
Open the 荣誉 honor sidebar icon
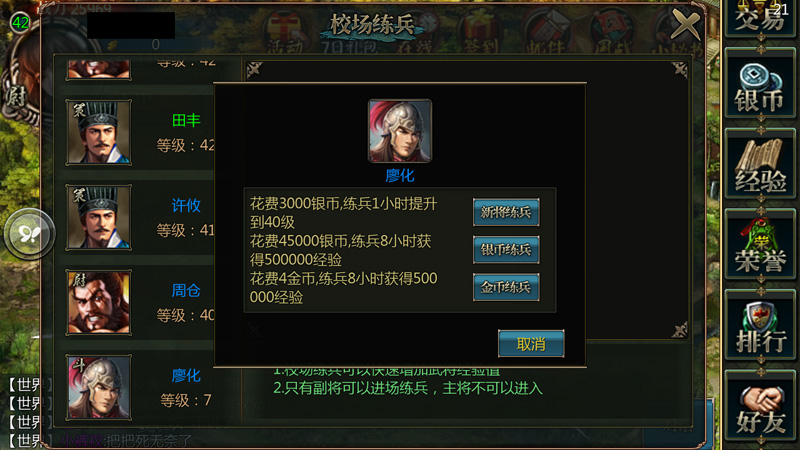760,248
